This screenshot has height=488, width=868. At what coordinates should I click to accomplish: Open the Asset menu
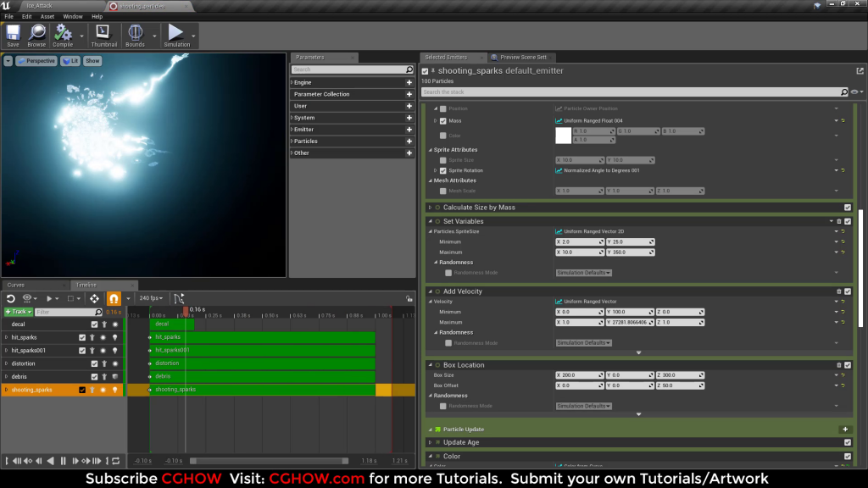tap(47, 17)
